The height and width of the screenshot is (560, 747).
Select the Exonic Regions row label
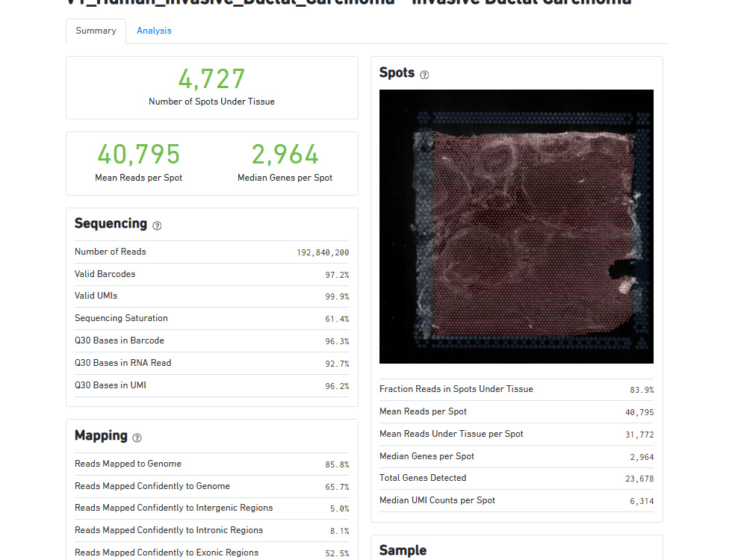[167, 553]
